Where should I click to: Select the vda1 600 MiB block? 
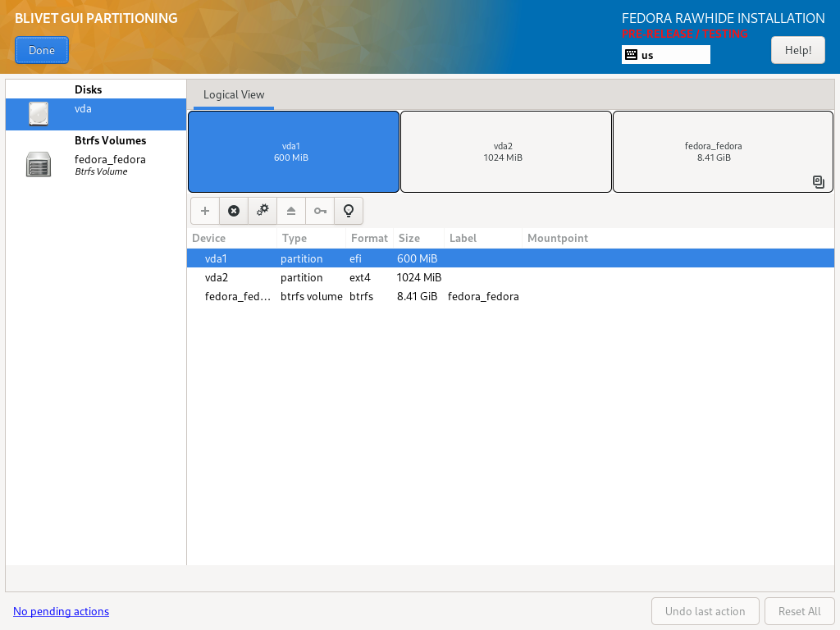[294, 152]
